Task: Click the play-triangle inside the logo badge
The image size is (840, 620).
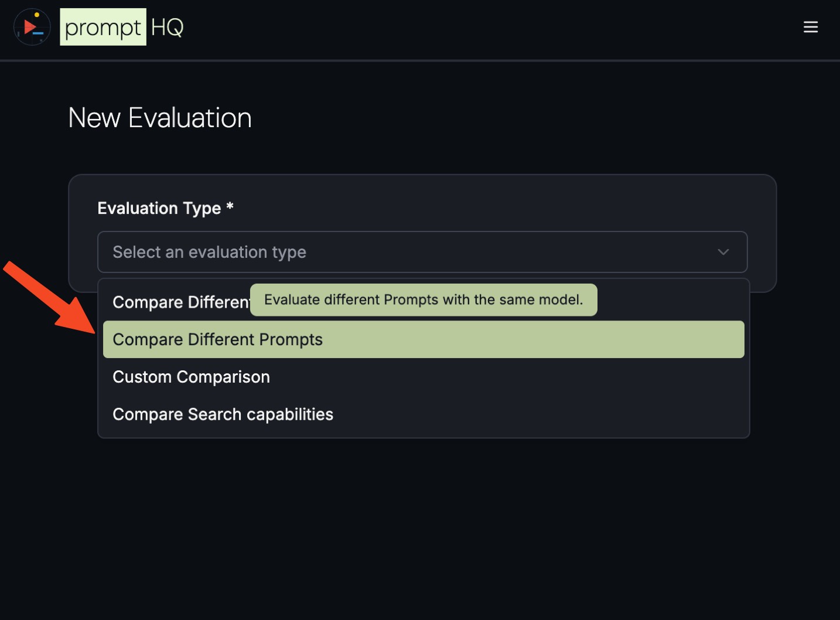Action: point(30,26)
